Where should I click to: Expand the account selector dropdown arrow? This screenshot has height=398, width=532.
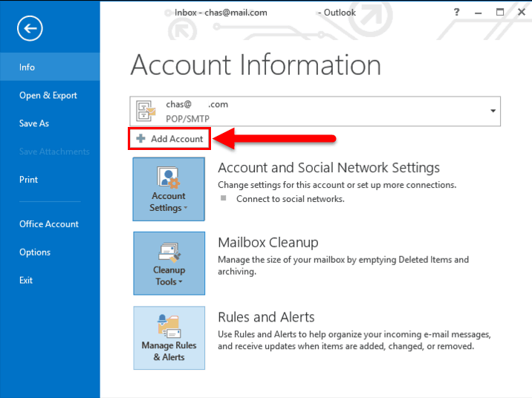(493, 111)
